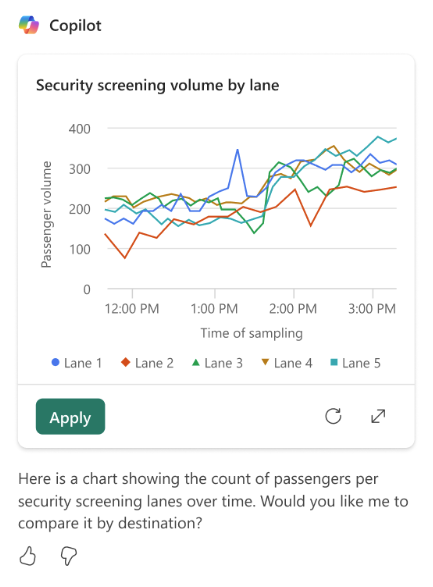Viewport: 433px width, 587px height.
Task: Apply the generated chart
Action: [70, 417]
